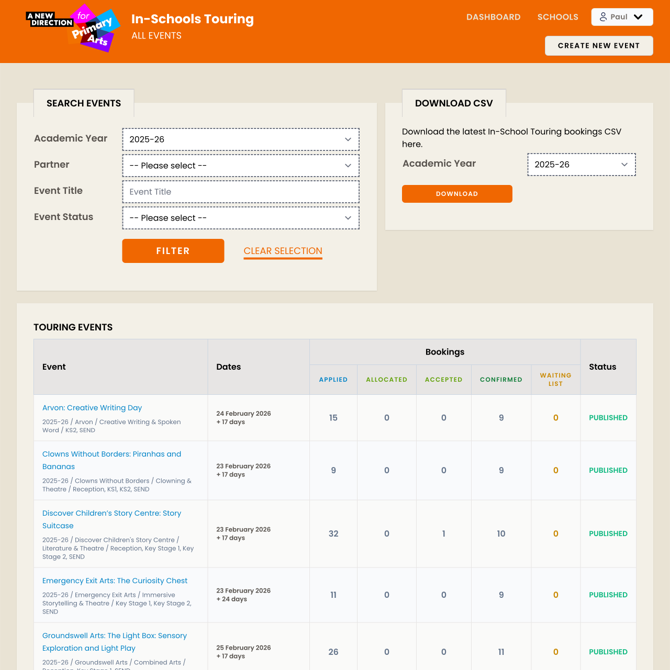Open the Partner dropdown
The image size is (670, 670).
point(240,166)
